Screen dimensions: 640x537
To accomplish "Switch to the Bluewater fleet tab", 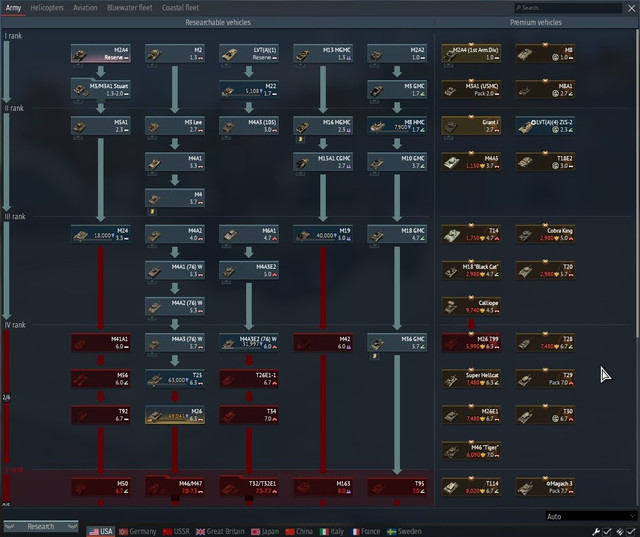I will (129, 8).
